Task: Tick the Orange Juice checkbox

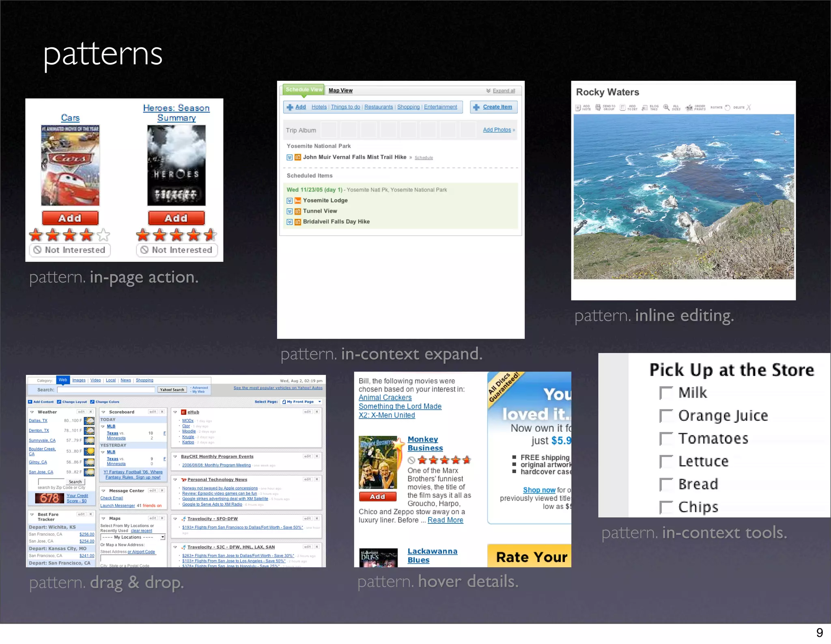Action: point(665,416)
